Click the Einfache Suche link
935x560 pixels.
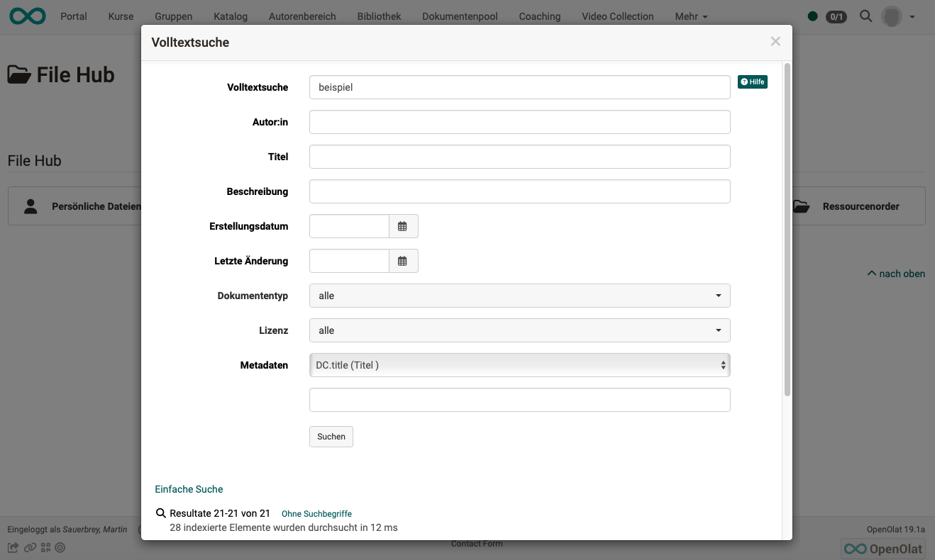[188, 489]
